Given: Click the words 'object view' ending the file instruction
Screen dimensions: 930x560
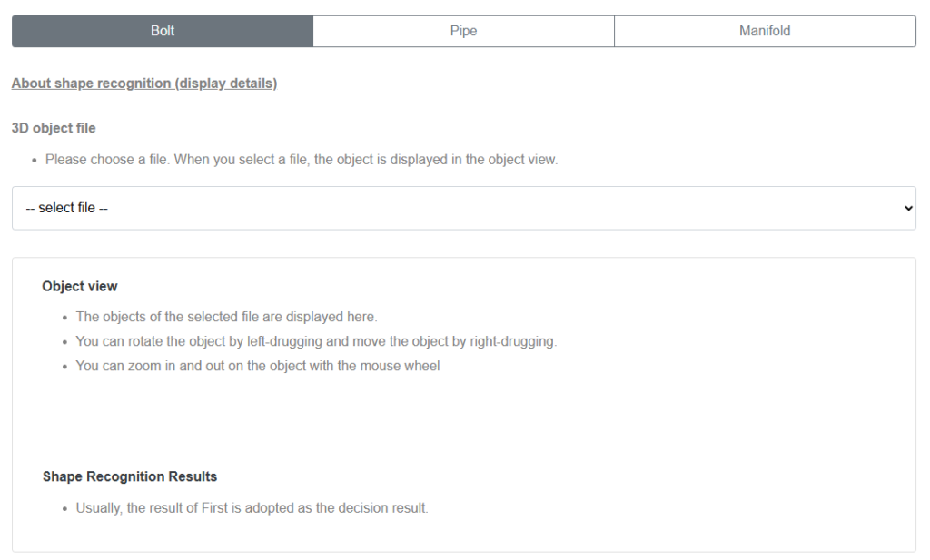Looking at the screenshot, I should click(521, 160).
